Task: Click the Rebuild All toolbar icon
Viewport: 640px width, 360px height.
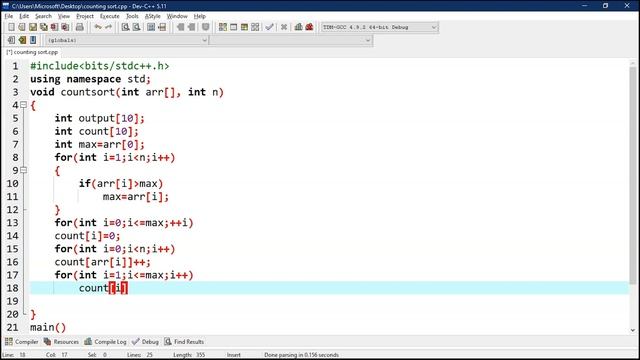Action: coord(255,27)
